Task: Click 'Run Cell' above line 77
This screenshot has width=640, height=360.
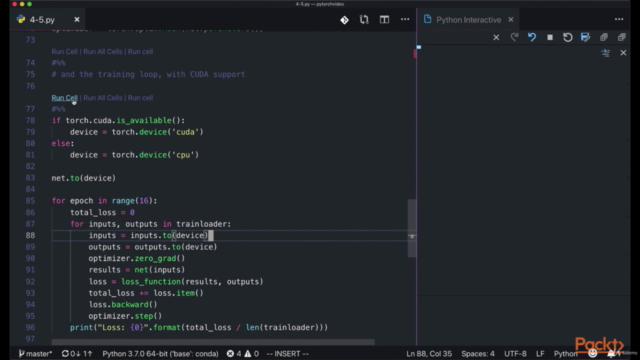Action: tap(64, 98)
